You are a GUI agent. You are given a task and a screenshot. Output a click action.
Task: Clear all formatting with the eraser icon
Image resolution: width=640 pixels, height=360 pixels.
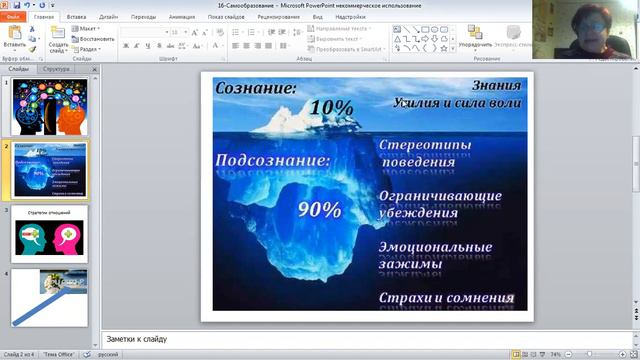220,33
